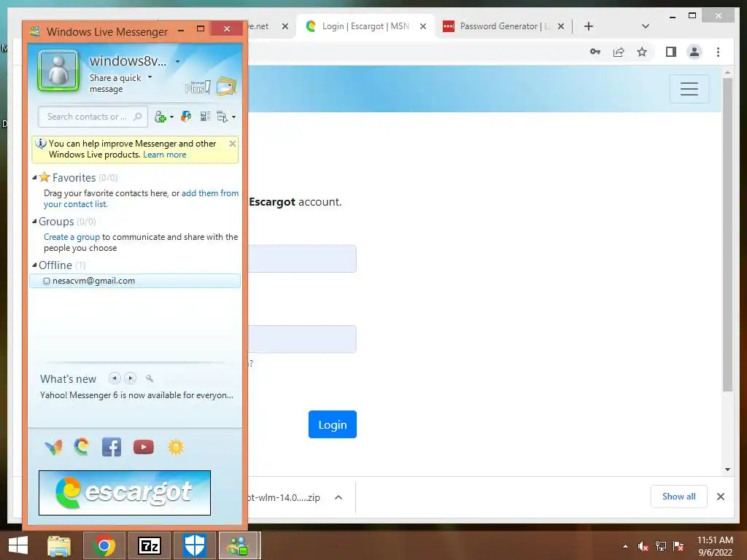Screen dimensions: 747x560
Task: Click the colorful butterfly icon in the Messenger toolbar
Action: 186,116
